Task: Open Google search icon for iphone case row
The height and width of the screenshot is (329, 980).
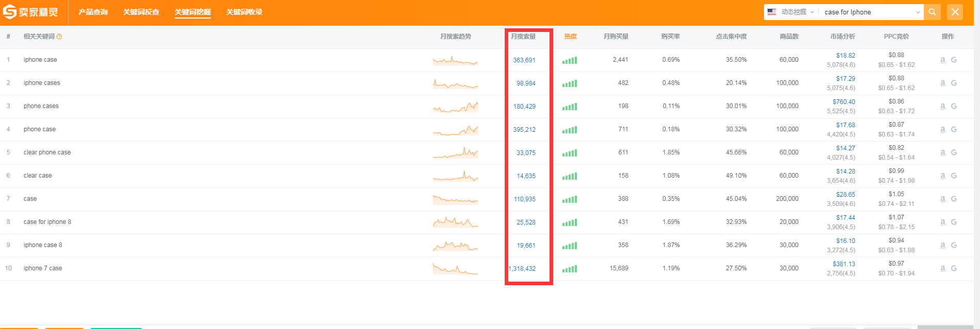Action: pyautogui.click(x=954, y=60)
